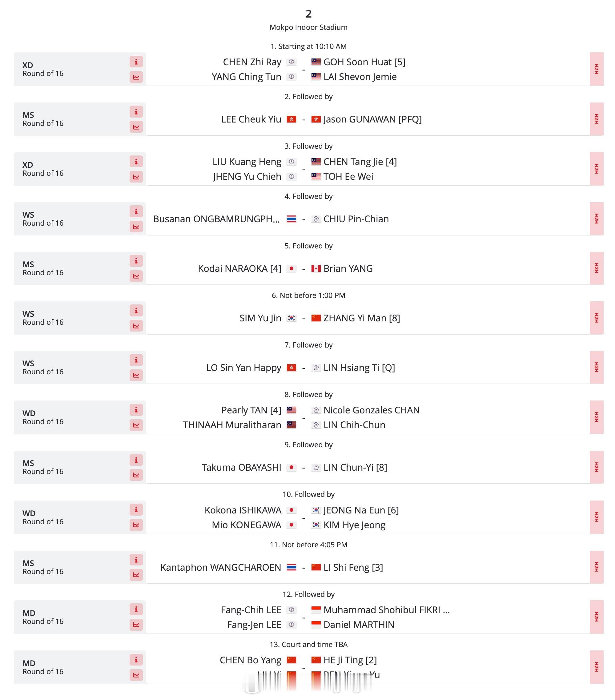
Task: Open stats chart icon for Takuma OBAYASHI match
Action: point(136,475)
